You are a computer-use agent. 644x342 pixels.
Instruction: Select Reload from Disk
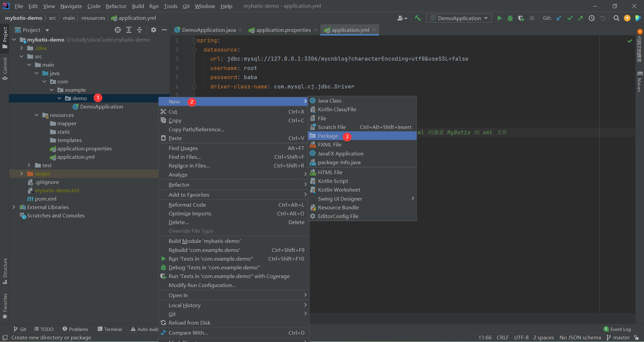coord(233,323)
